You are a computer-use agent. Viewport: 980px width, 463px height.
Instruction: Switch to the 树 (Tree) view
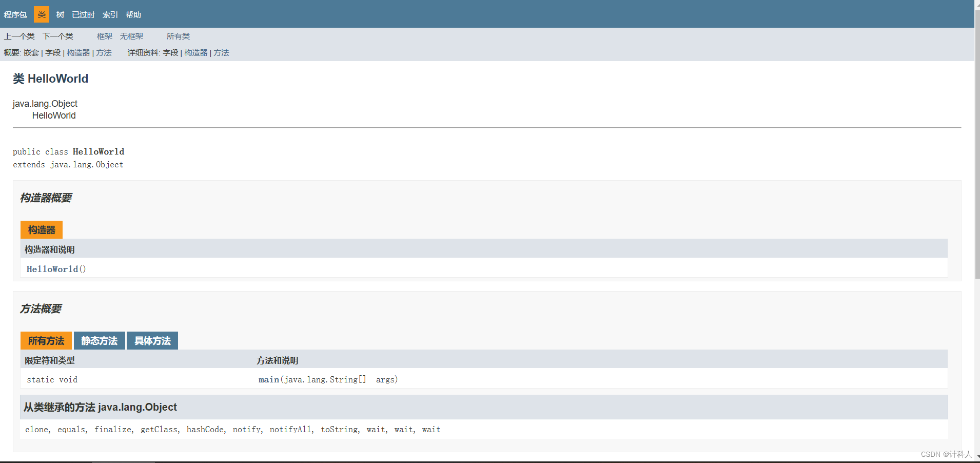point(60,14)
